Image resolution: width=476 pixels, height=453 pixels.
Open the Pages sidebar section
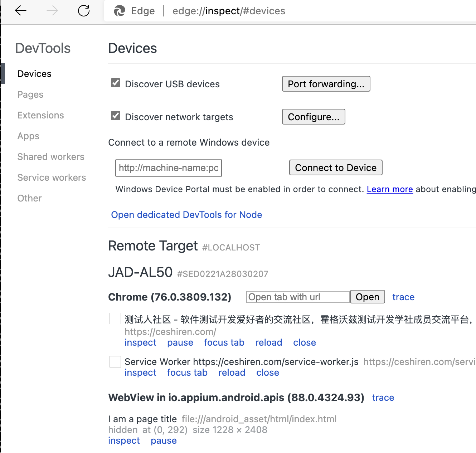30,94
